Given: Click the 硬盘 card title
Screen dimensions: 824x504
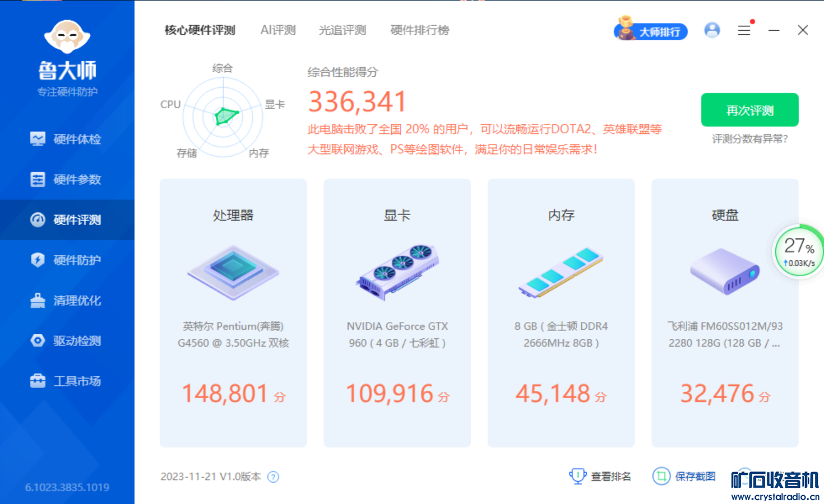Looking at the screenshot, I should pos(725,215).
